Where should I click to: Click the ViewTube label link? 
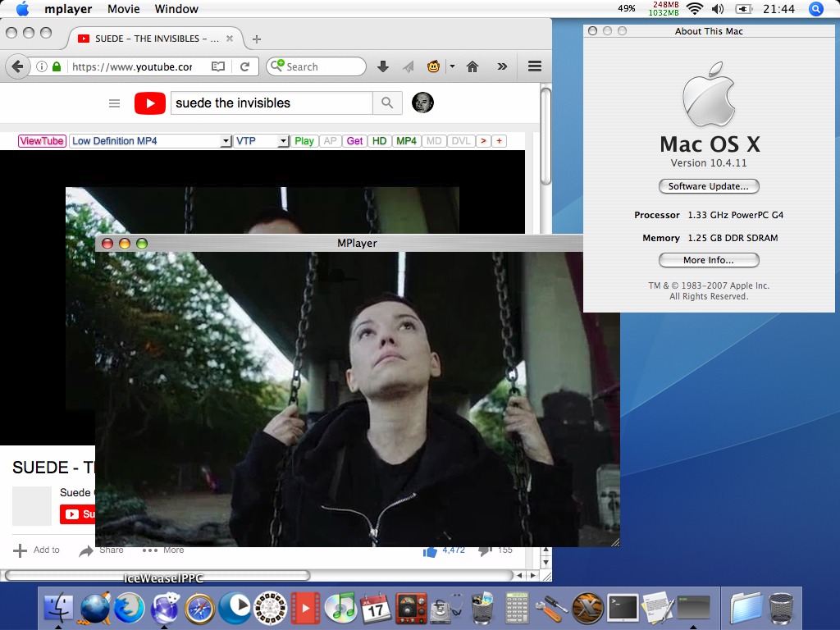click(42, 141)
